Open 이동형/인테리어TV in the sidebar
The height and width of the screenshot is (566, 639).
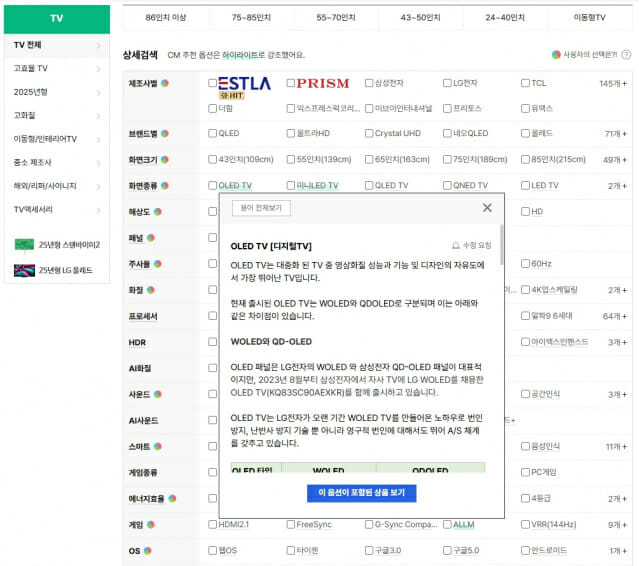pos(57,139)
